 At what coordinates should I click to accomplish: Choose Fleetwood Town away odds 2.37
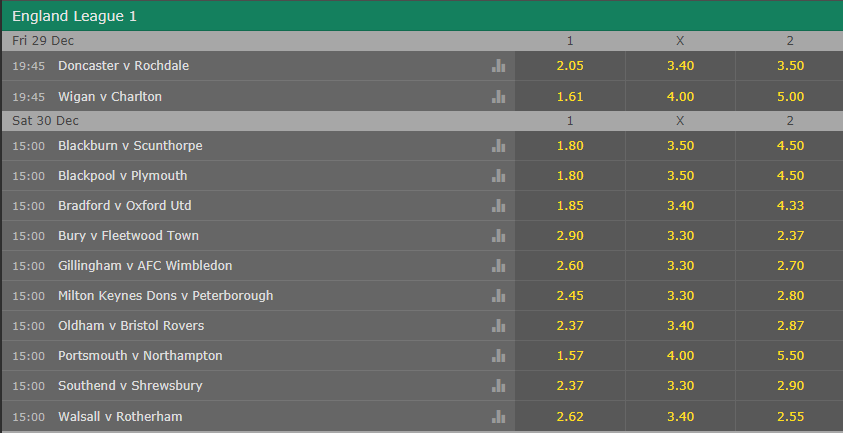tap(790, 236)
